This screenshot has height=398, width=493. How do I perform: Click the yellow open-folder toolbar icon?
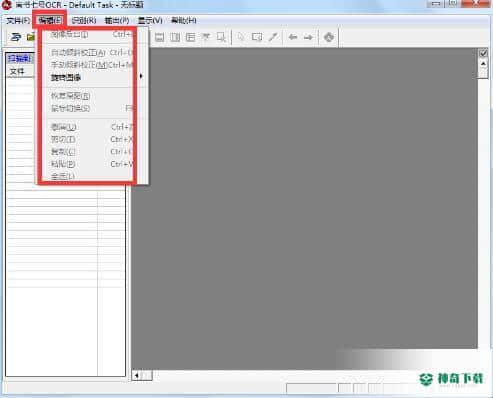tap(31, 37)
